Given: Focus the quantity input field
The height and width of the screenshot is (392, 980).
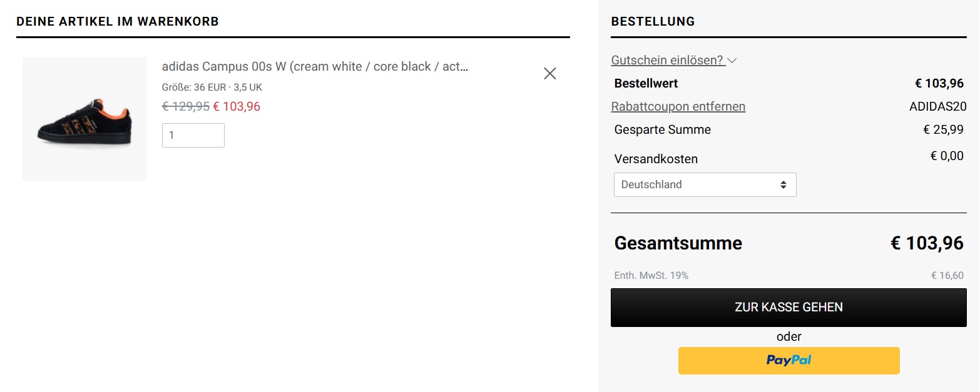Looking at the screenshot, I should click(x=193, y=136).
